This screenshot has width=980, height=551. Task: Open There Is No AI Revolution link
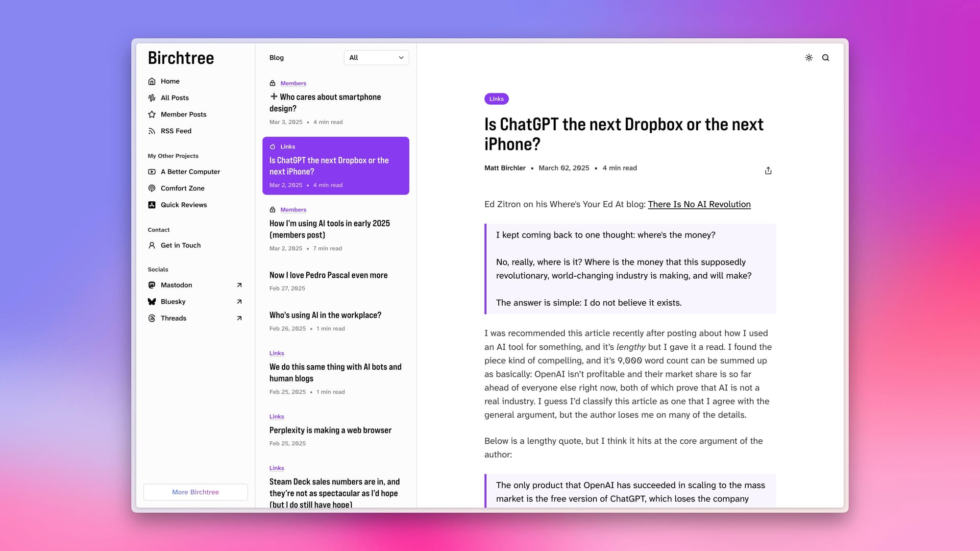tap(699, 204)
